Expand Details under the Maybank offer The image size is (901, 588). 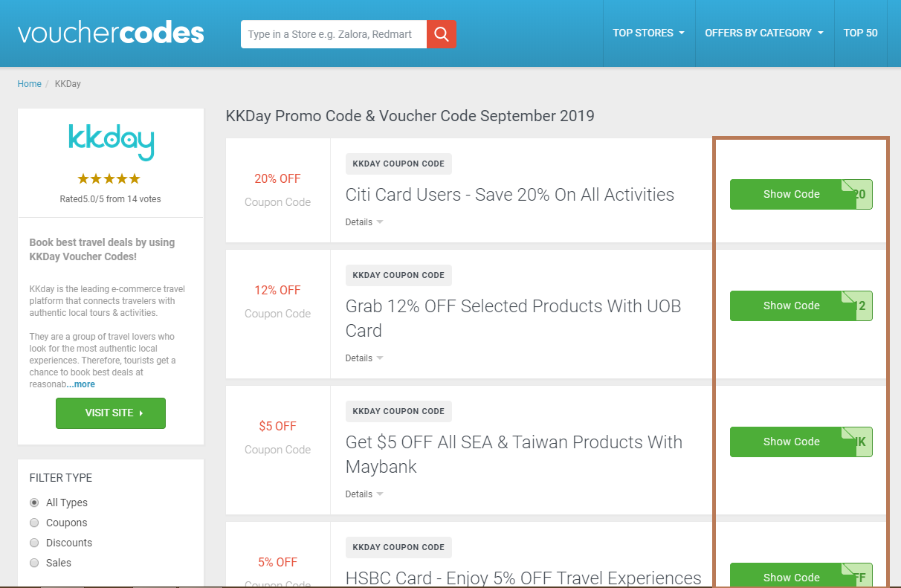(x=364, y=494)
